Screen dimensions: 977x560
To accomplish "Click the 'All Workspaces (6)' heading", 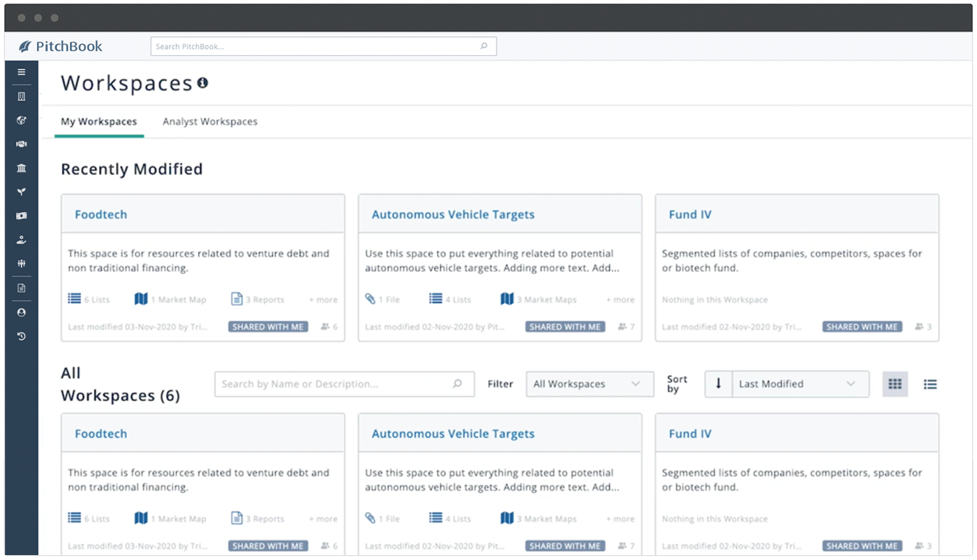I will tap(120, 384).
